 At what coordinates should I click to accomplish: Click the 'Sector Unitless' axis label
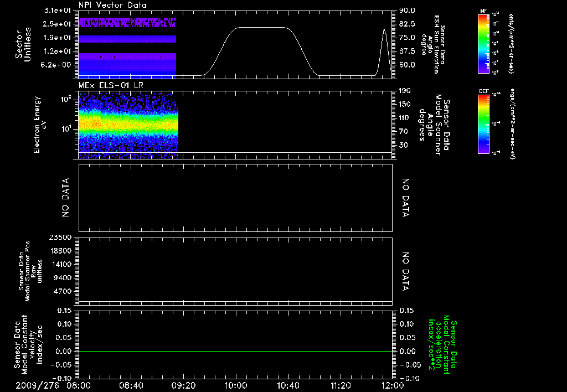pos(23,44)
